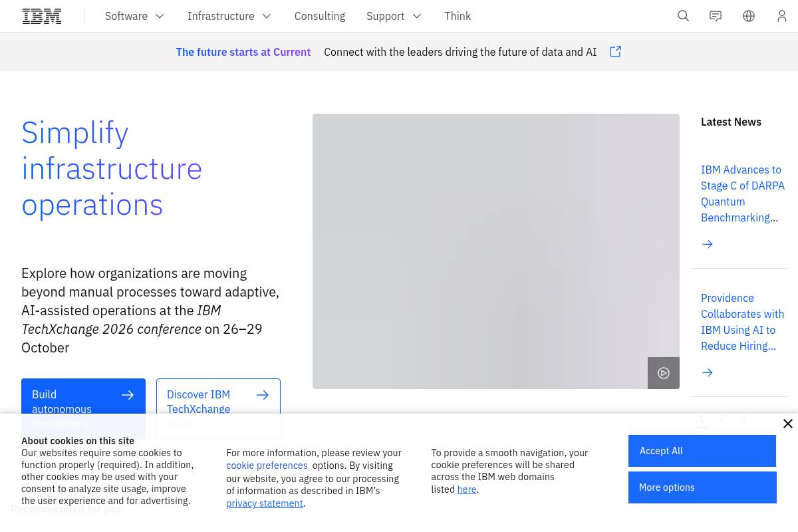Click The future starts at Current link
This screenshot has height=532, width=798.
point(243,52)
